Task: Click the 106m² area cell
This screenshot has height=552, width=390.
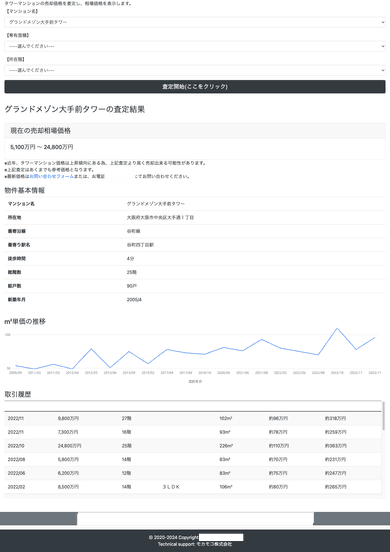Action: click(226, 487)
